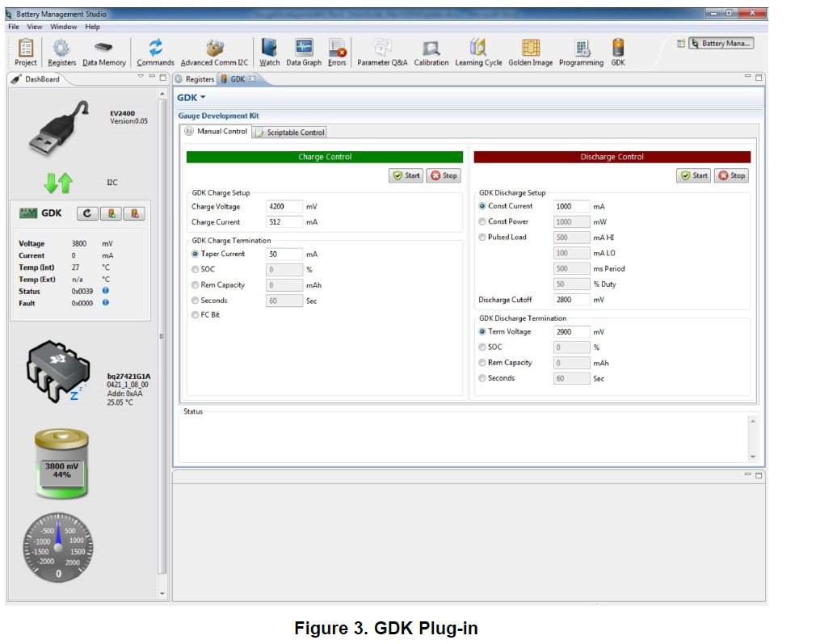Screen dimensions: 816x644
Task: Open Parameter Q&A tool
Action: click(382, 53)
